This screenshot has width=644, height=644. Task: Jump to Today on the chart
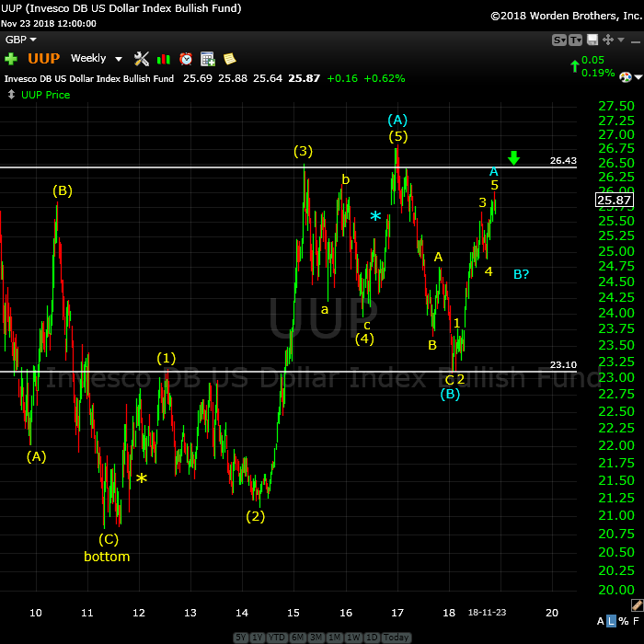tap(396, 637)
